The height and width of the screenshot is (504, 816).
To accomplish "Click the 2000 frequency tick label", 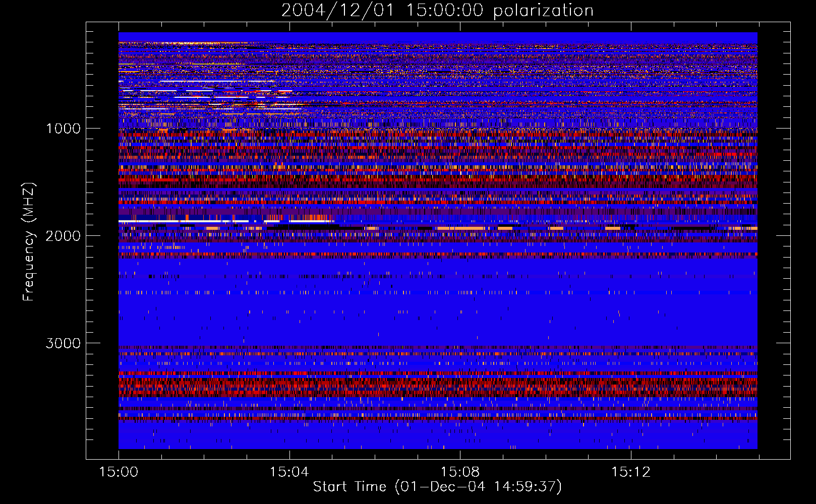I will (63, 236).
